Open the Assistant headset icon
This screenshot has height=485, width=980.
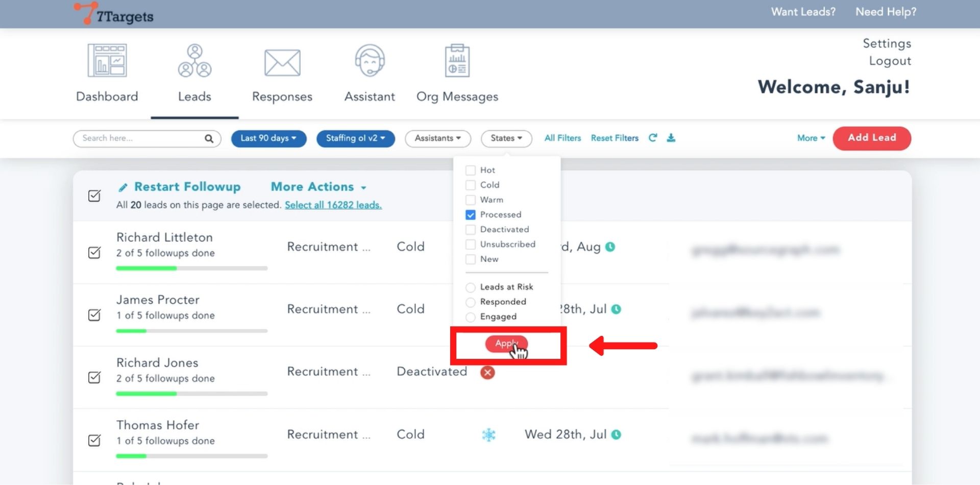(x=370, y=61)
